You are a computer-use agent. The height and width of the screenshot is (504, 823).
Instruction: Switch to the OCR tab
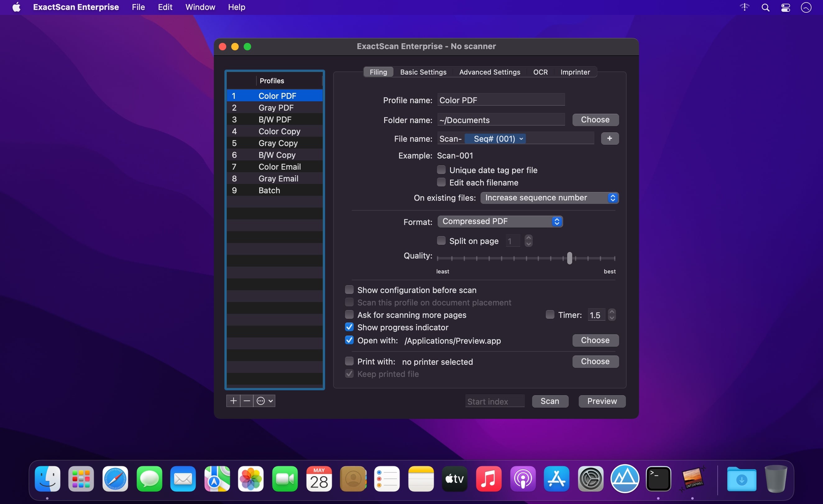pos(540,72)
